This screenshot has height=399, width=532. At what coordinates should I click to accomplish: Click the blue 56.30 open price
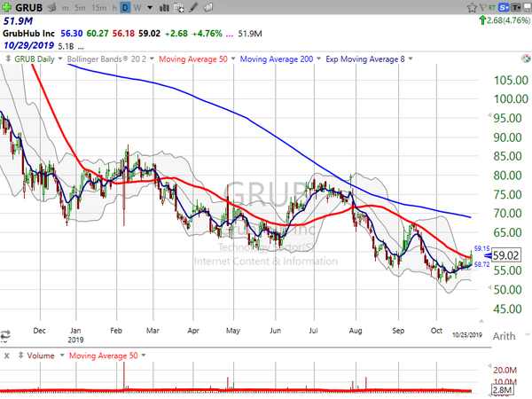click(x=72, y=34)
